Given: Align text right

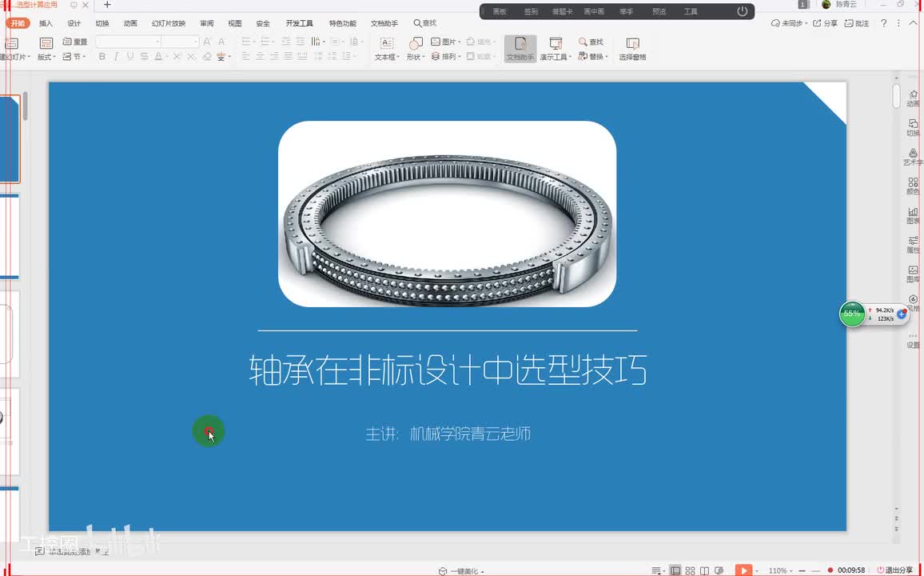Looking at the screenshot, I should [275, 57].
